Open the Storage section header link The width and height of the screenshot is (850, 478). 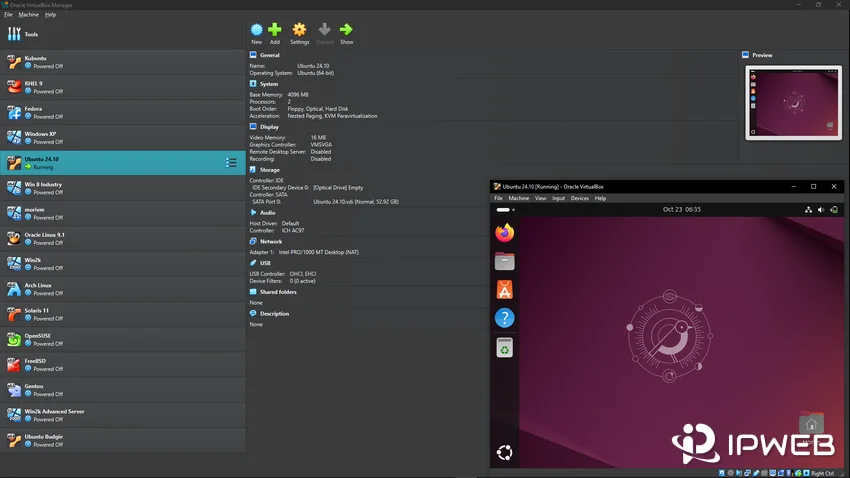269,170
